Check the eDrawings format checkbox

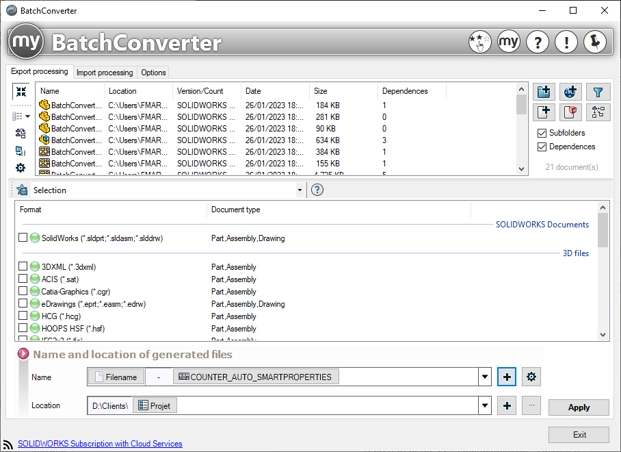click(x=23, y=303)
